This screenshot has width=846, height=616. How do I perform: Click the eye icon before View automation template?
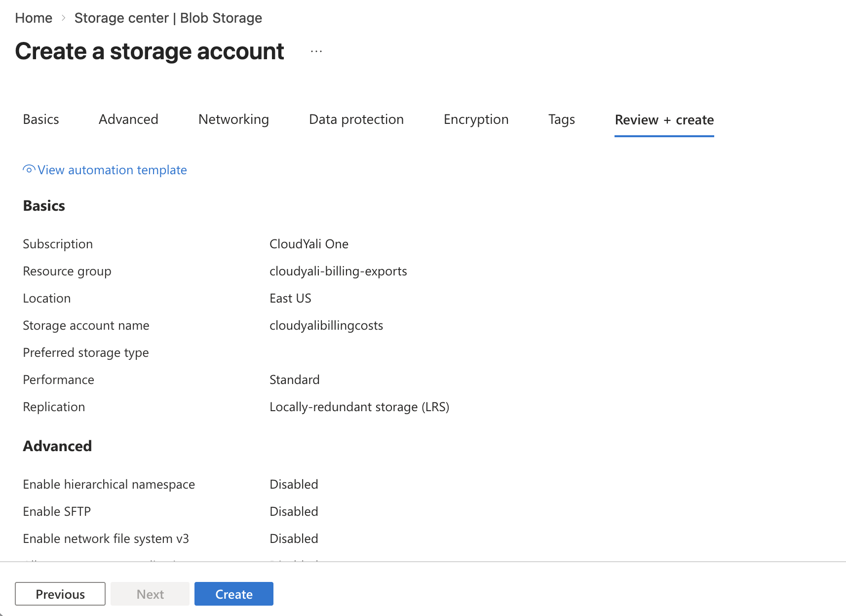point(28,169)
